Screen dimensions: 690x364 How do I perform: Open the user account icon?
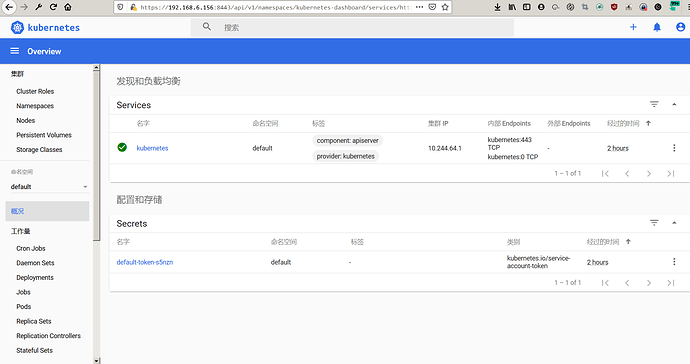(x=680, y=27)
